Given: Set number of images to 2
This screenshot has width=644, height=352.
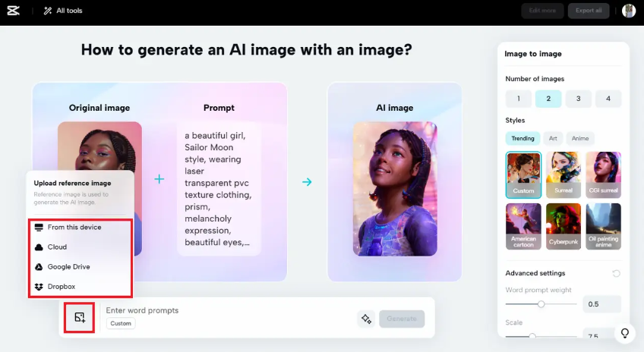Looking at the screenshot, I should [548, 99].
